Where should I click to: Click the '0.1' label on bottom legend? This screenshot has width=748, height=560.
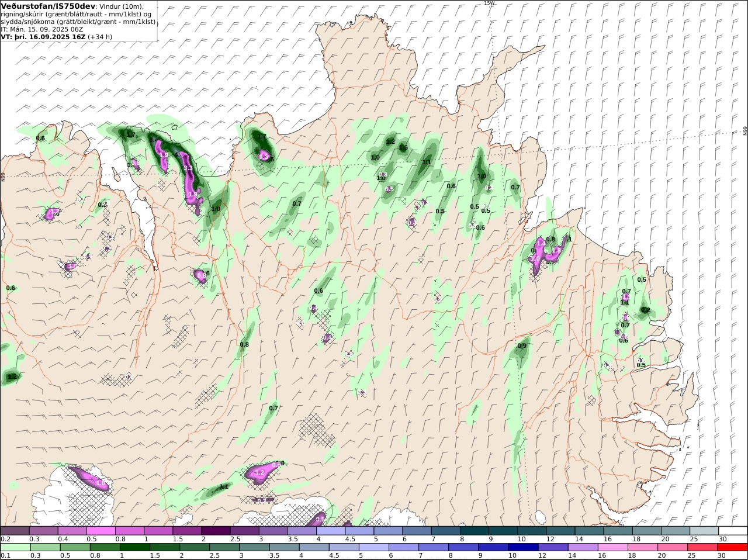click(5, 556)
